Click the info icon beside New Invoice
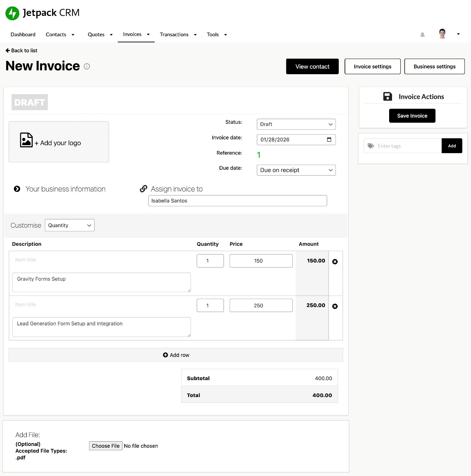 tap(87, 66)
